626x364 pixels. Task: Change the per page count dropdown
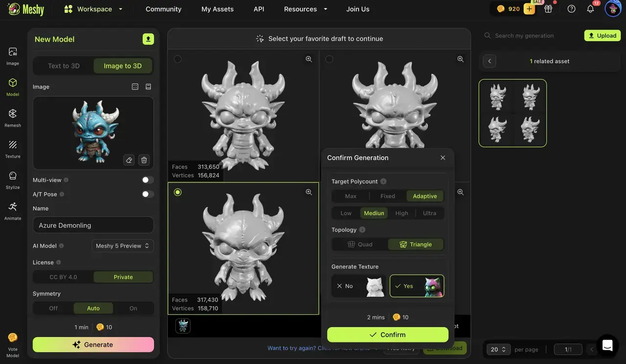498,349
